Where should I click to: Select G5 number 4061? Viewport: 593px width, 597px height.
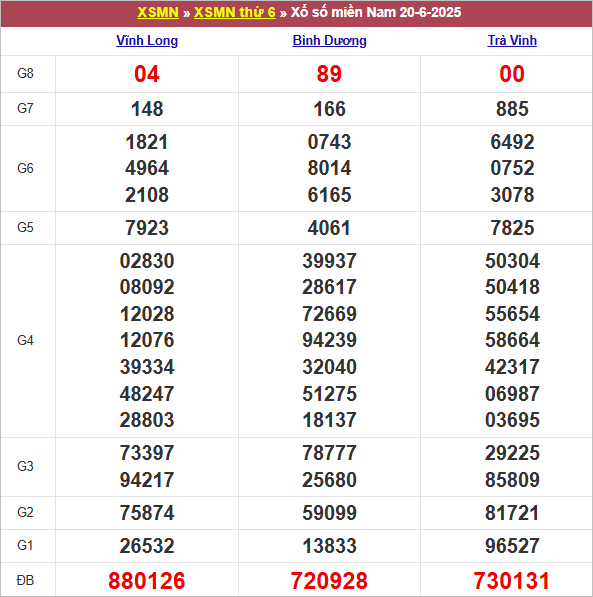329,228
